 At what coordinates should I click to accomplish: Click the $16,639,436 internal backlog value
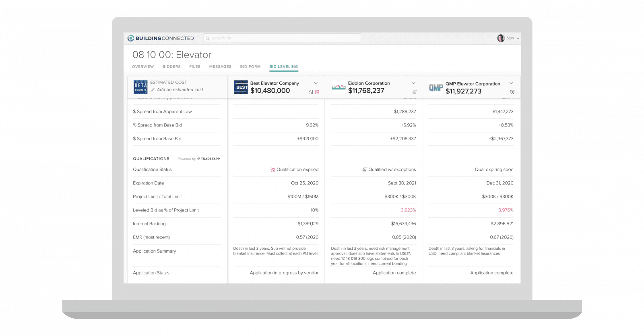[x=403, y=224]
